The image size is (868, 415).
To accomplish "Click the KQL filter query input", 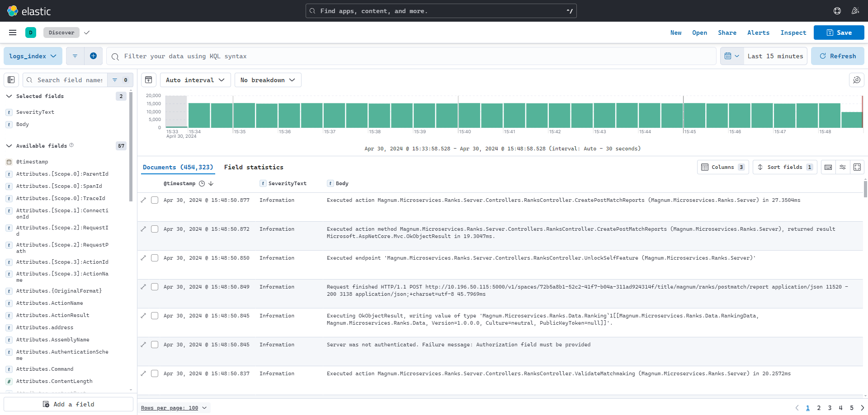I will (411, 56).
